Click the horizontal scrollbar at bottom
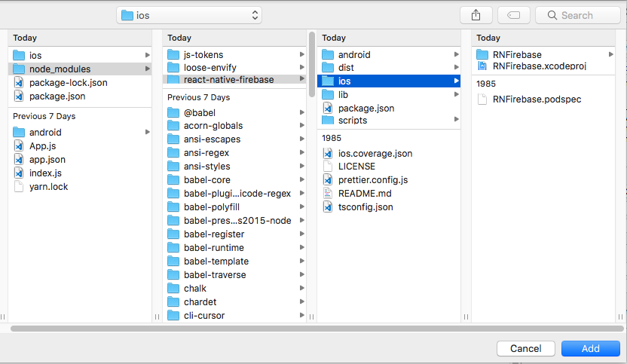 (317, 329)
